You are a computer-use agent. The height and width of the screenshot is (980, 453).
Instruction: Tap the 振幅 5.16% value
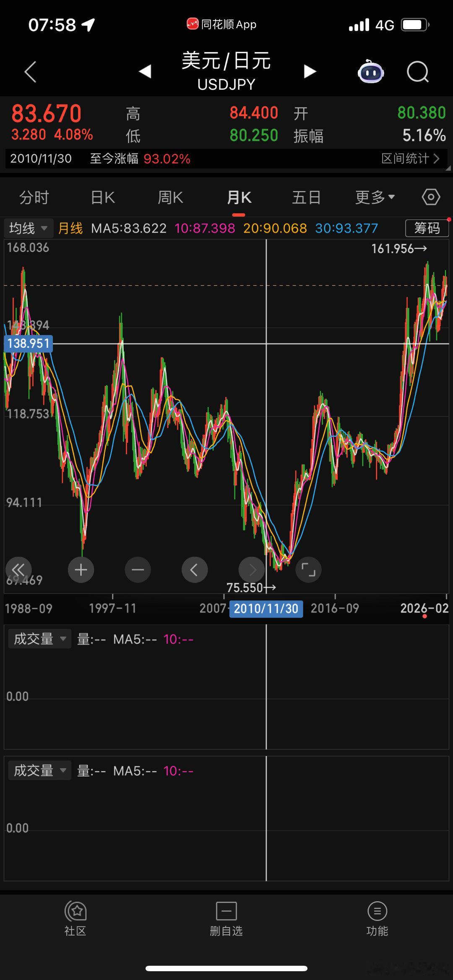click(x=424, y=135)
